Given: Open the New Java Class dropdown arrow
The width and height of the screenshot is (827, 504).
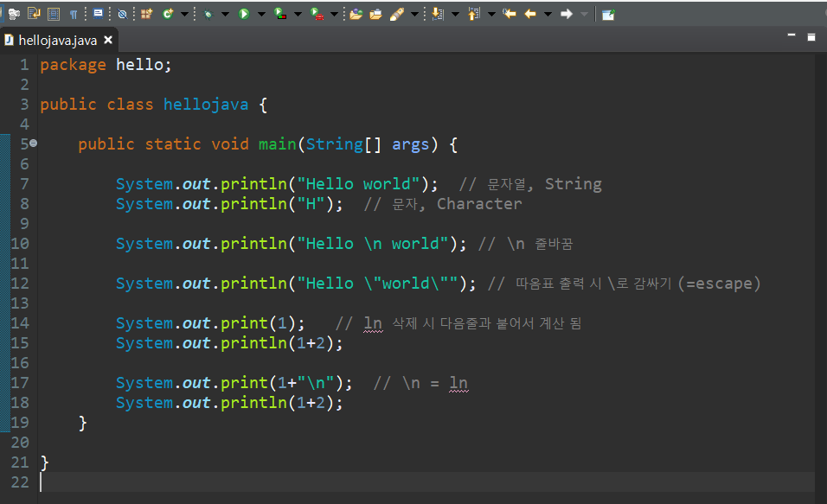Looking at the screenshot, I should [x=184, y=14].
